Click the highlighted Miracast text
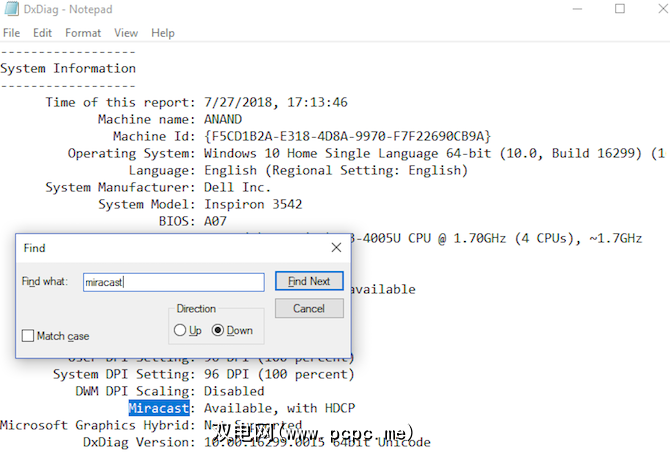The width and height of the screenshot is (670, 456). click(159, 408)
